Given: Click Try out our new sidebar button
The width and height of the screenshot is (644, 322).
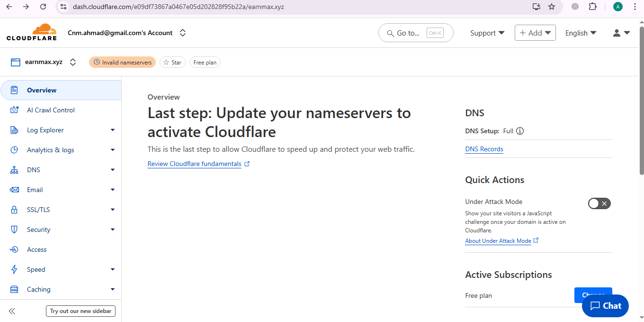Looking at the screenshot, I should [80, 311].
